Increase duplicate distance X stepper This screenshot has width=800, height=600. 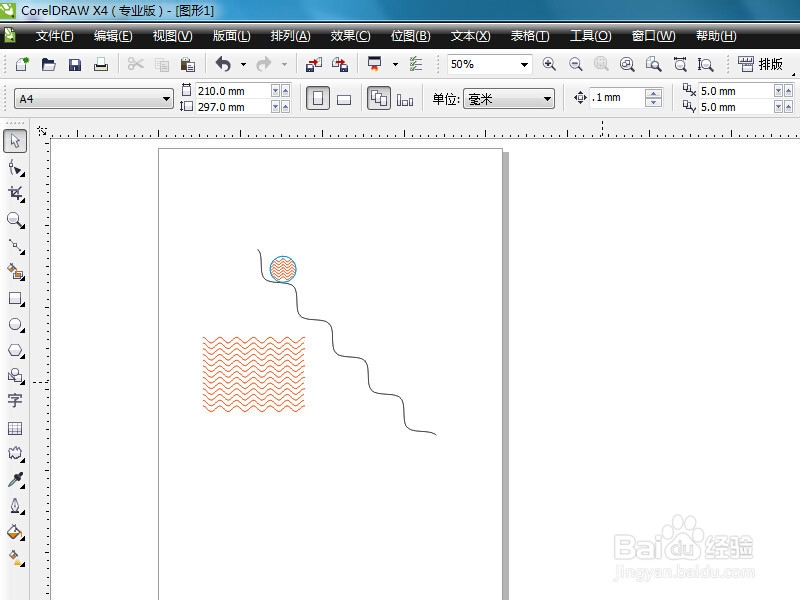(788, 91)
